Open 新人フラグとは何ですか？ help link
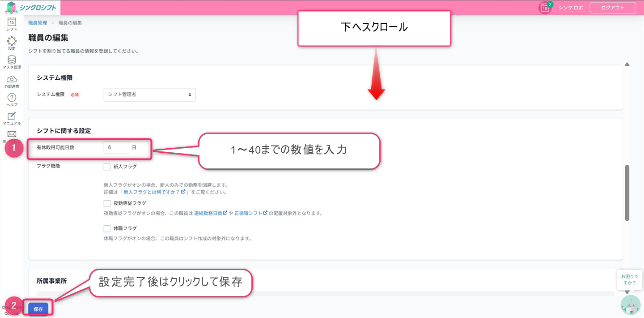 tap(155, 192)
